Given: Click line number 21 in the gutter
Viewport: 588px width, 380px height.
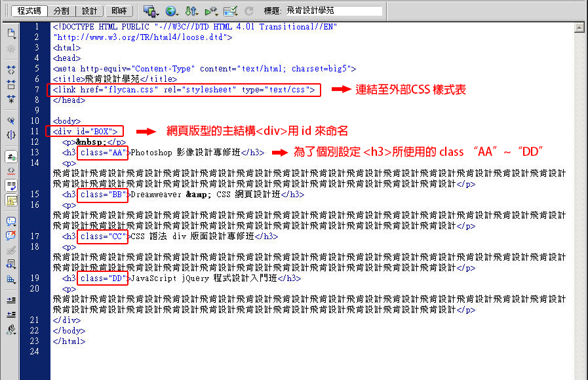Looking at the screenshot, I should tap(35, 320).
